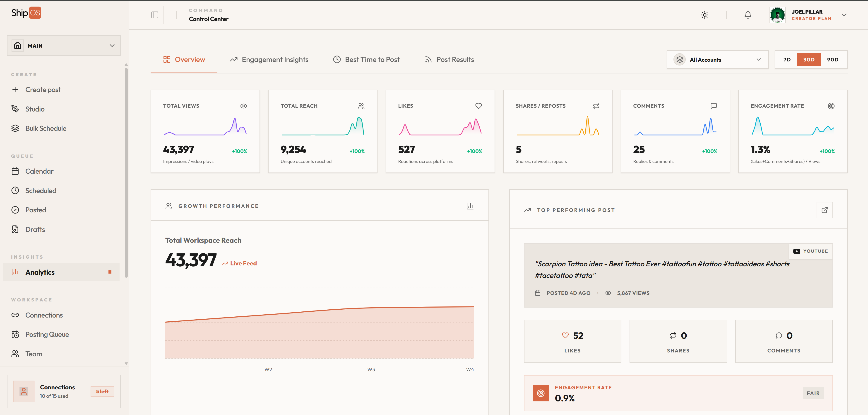Toggle the sidebar collapse panel icon
868x415 pixels.
155,15
